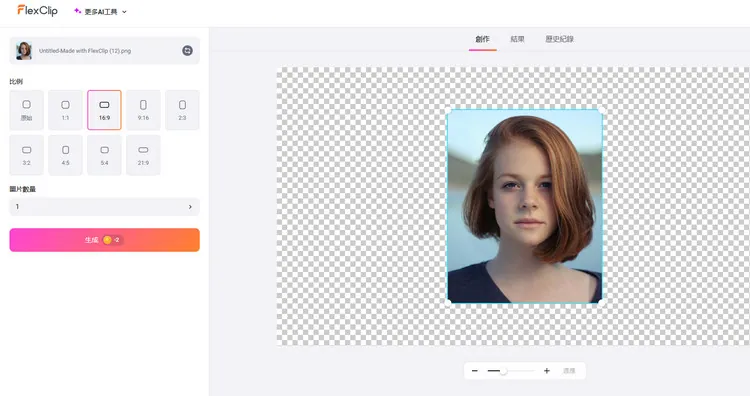Click the 生成 generate button
Viewport: 750px width, 396px height.
point(104,240)
